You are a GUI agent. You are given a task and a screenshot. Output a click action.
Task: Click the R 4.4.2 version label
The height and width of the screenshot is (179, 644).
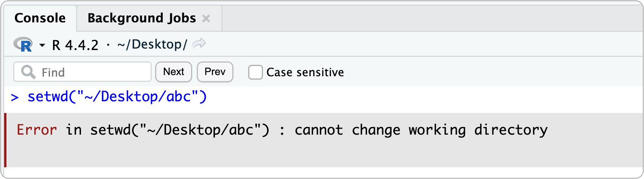pyautogui.click(x=75, y=45)
